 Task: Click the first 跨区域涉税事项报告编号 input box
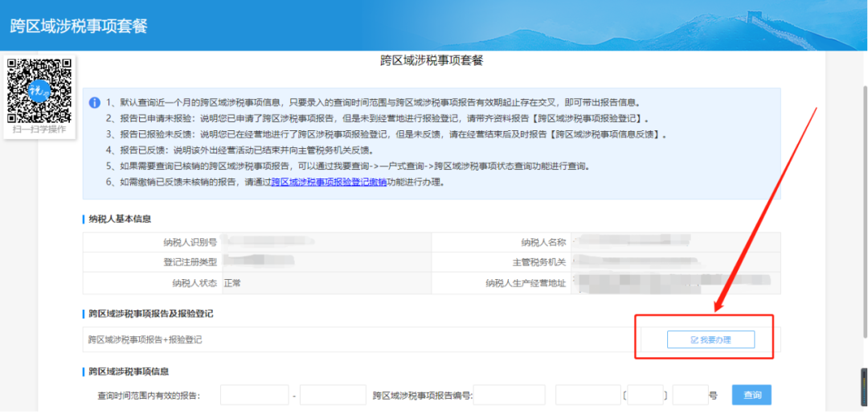508,395
